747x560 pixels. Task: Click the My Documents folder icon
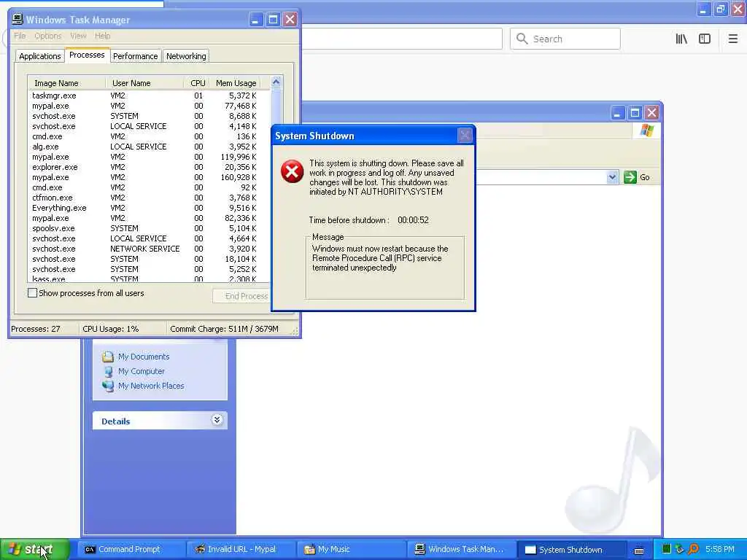[x=108, y=357]
